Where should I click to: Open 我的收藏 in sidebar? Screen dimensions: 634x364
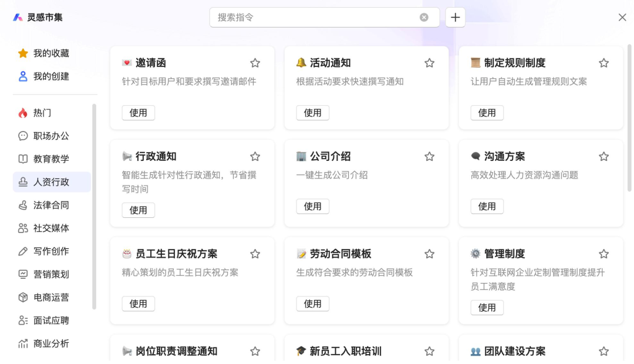(x=51, y=53)
